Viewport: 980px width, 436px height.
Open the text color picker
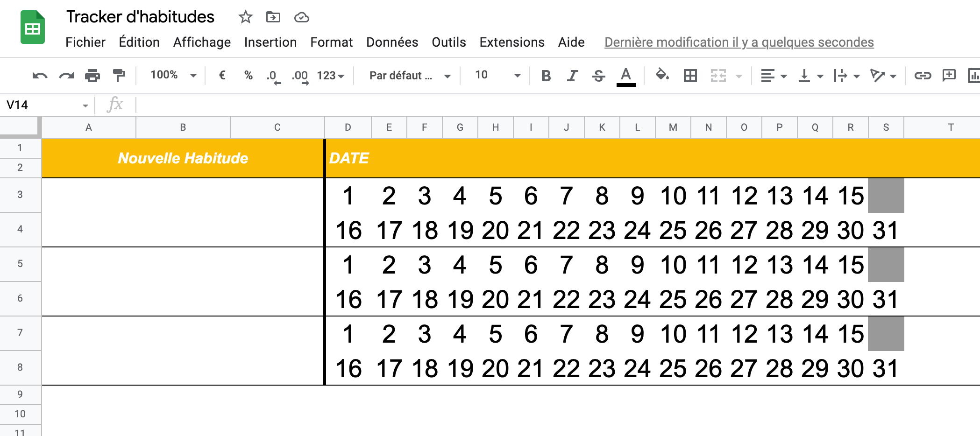[x=626, y=77]
